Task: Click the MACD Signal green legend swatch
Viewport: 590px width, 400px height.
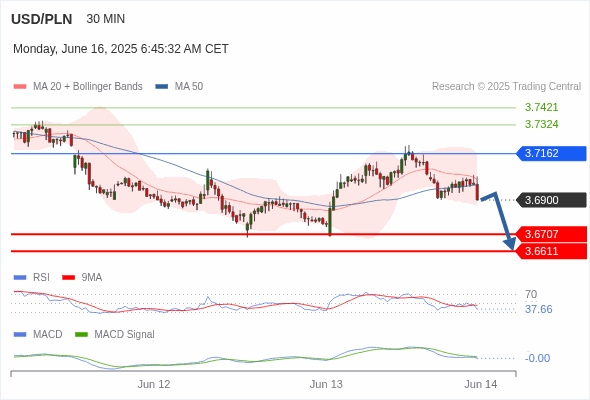Action: point(81,335)
